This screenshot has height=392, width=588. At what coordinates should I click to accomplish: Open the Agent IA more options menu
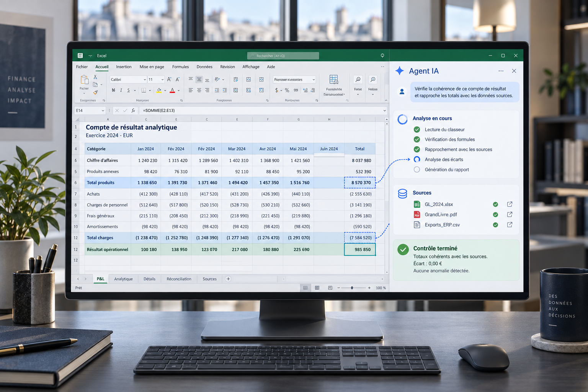click(x=501, y=71)
